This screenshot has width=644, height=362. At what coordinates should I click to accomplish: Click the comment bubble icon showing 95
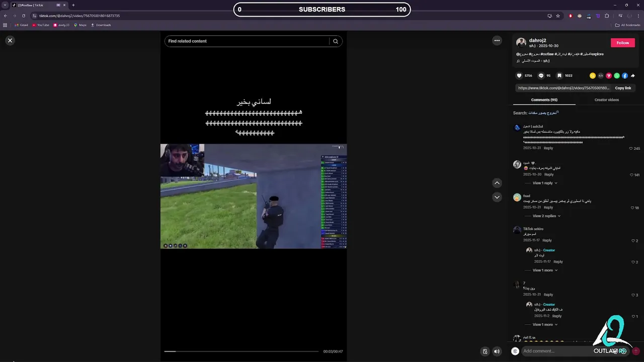pos(541,75)
